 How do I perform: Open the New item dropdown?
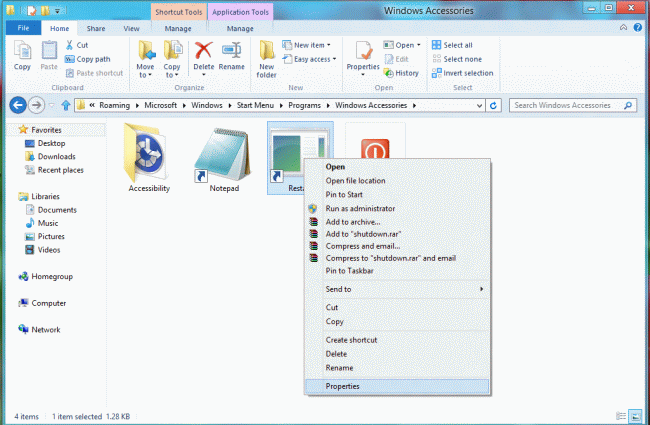point(306,45)
